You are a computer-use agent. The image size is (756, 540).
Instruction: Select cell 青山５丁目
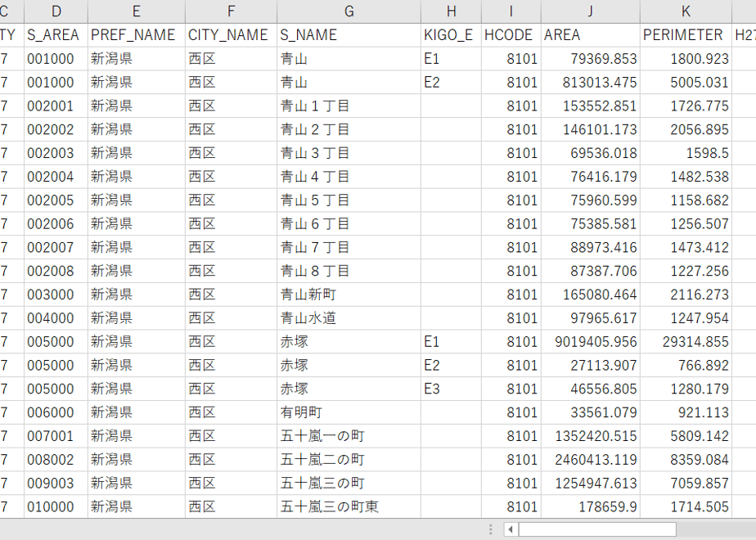click(349, 200)
